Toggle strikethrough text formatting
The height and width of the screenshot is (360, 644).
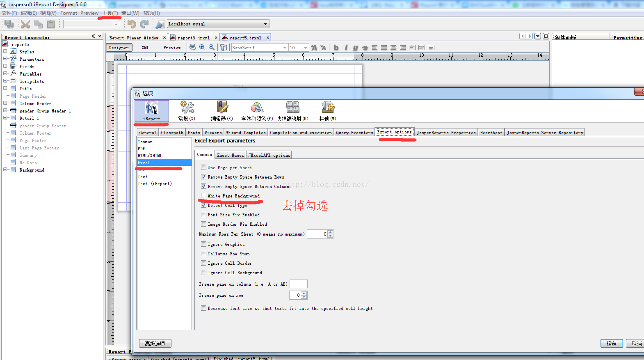click(x=365, y=48)
